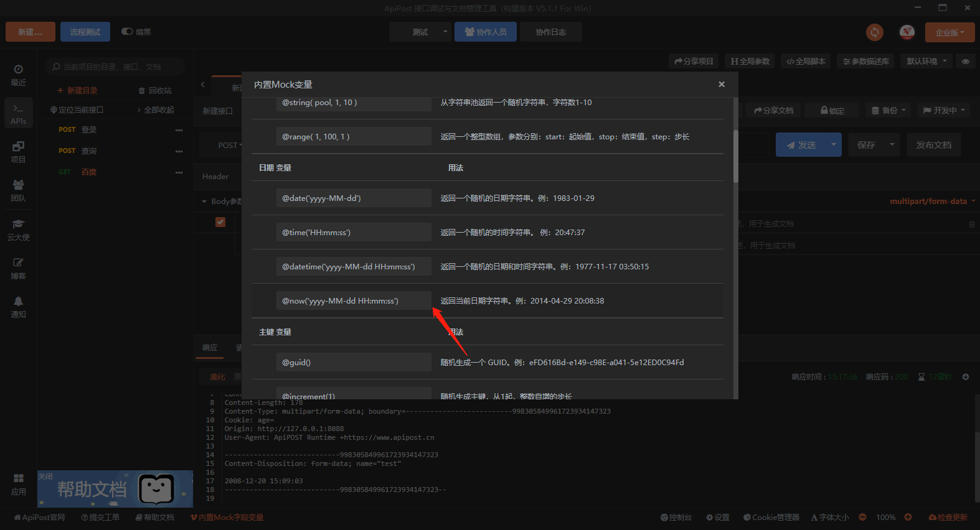Expand the send button dropdown arrow
This screenshot has height=530, width=980.
(833, 144)
